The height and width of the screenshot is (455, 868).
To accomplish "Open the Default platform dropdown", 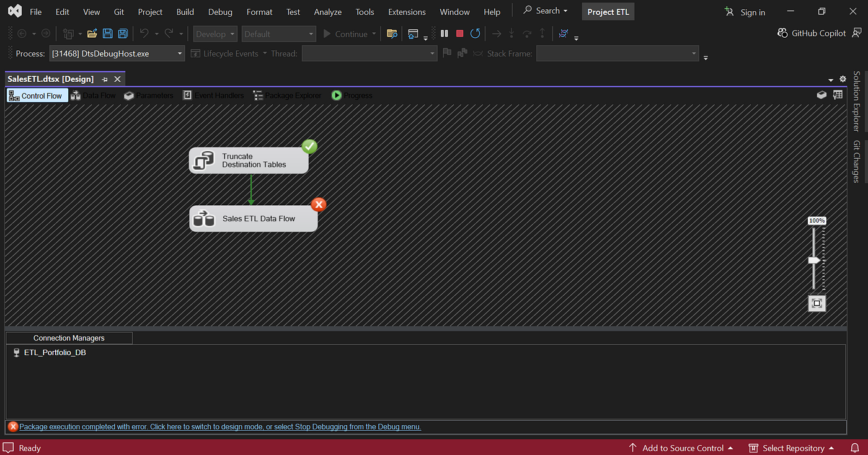I will click(278, 34).
